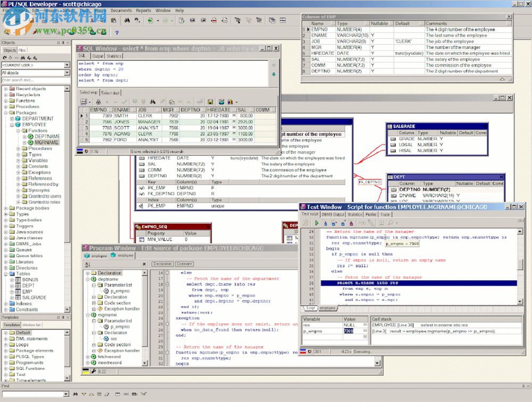Click the delete record minus icon in result toolbar

(114, 101)
